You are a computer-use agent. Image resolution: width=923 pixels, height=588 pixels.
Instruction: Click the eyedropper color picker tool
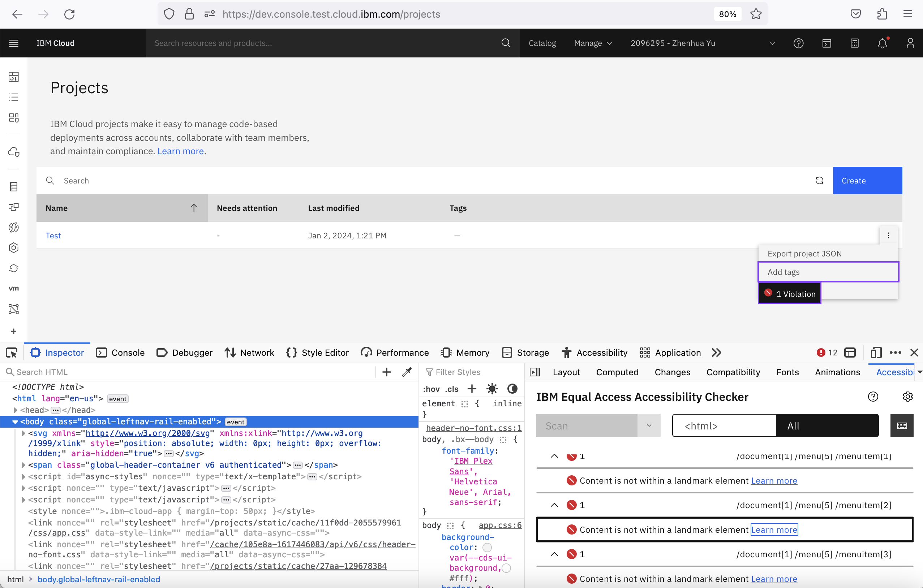pyautogui.click(x=407, y=372)
